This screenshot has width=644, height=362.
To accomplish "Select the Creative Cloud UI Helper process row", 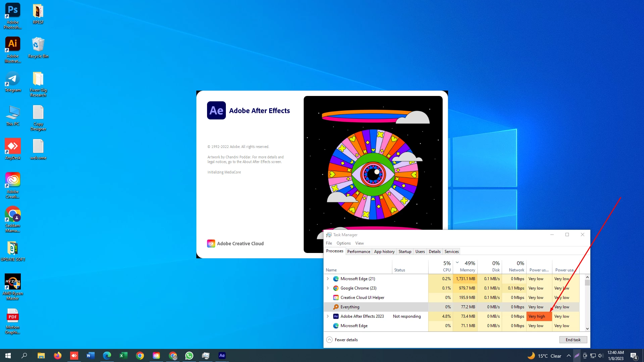I will [451, 298].
